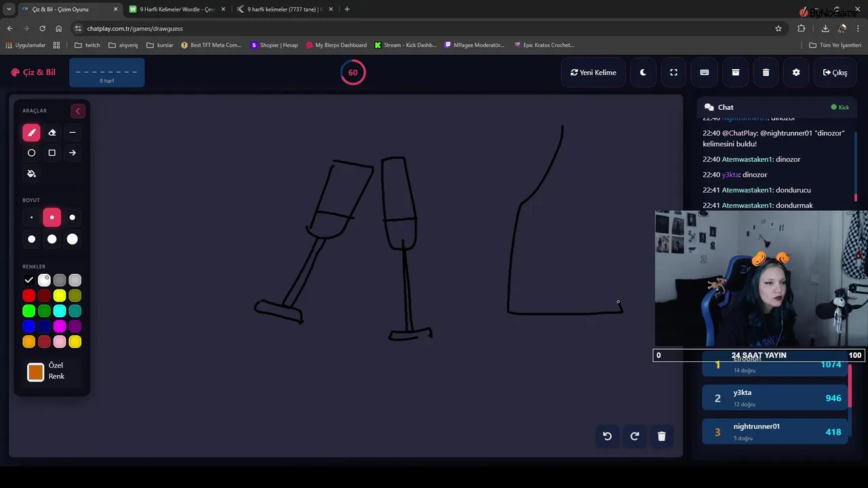The width and height of the screenshot is (868, 488).
Task: Select the arrow shape tool
Action: pos(73,153)
